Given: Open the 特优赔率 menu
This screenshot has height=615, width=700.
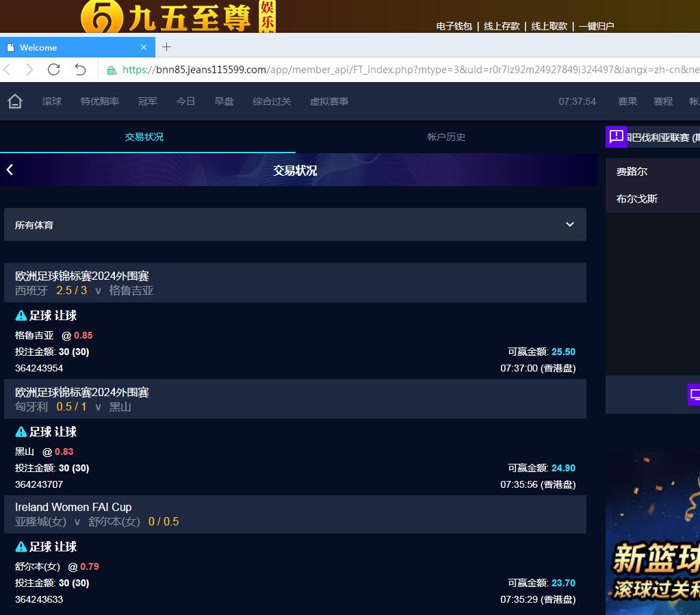Looking at the screenshot, I should pyautogui.click(x=100, y=101).
